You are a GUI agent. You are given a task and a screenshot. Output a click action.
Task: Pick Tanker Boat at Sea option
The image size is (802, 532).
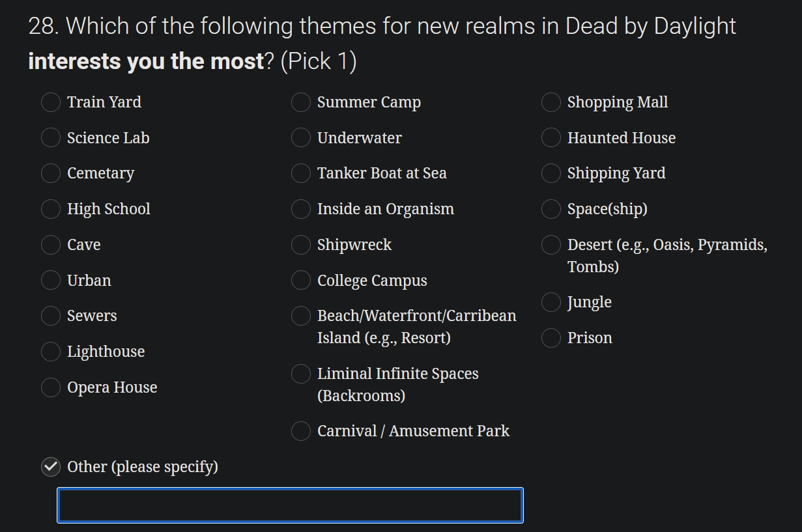point(301,173)
